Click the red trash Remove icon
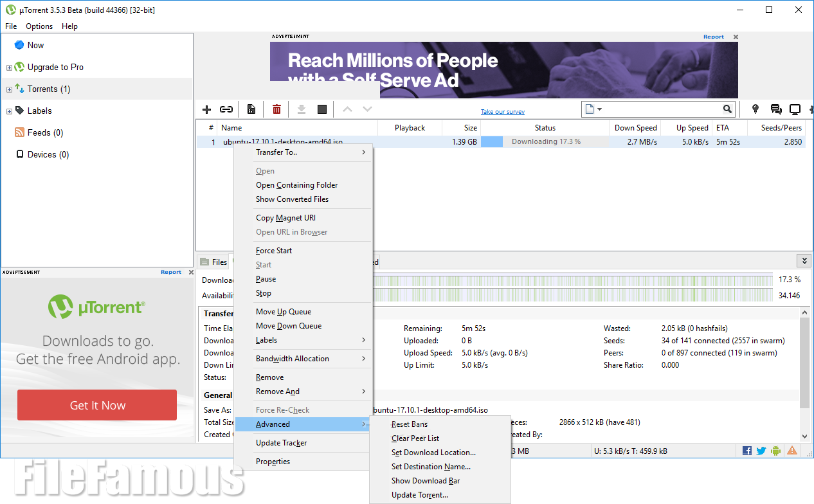 click(276, 109)
